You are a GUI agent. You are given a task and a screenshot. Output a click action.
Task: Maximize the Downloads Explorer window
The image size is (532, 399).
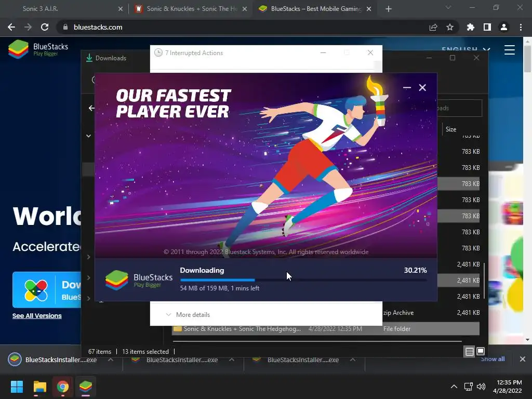[x=453, y=58]
